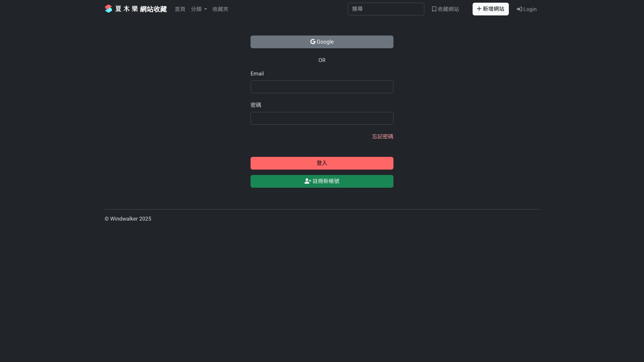The height and width of the screenshot is (362, 644).
Task: Open the Login link in the navbar
Action: pos(530,9)
